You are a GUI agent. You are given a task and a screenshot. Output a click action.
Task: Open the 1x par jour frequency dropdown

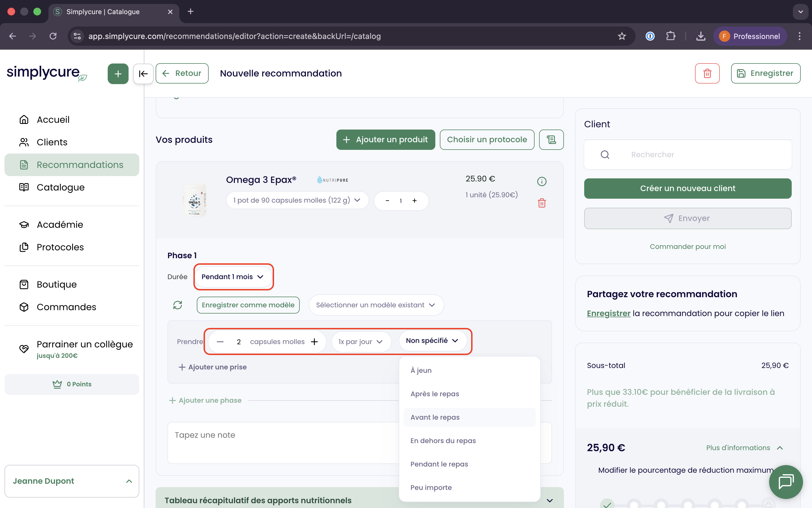click(x=361, y=342)
